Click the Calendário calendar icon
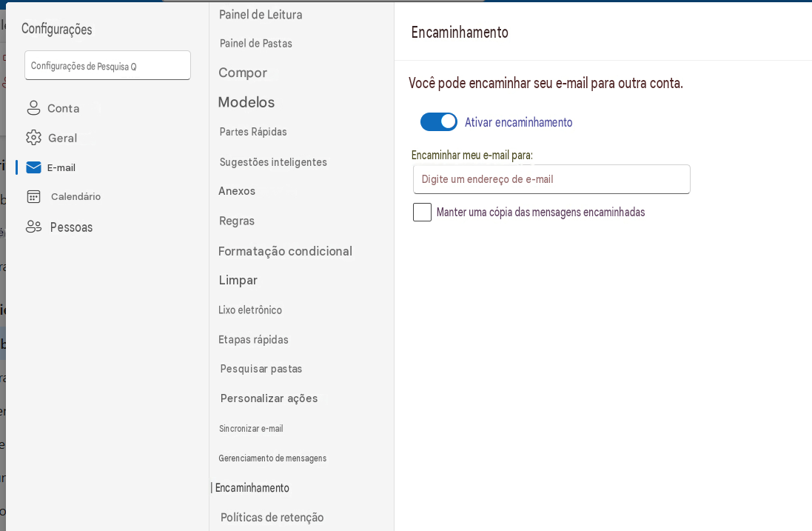This screenshot has width=812, height=531. pos(33,196)
